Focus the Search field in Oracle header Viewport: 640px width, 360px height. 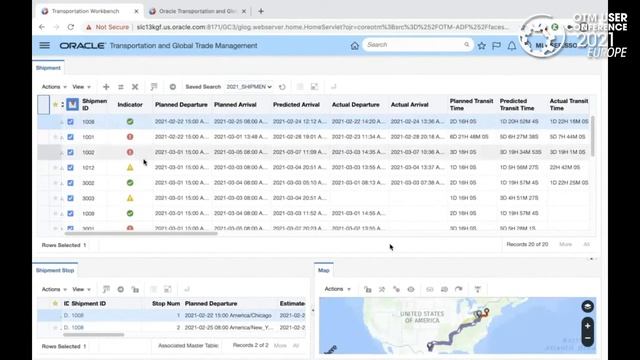click(417, 44)
